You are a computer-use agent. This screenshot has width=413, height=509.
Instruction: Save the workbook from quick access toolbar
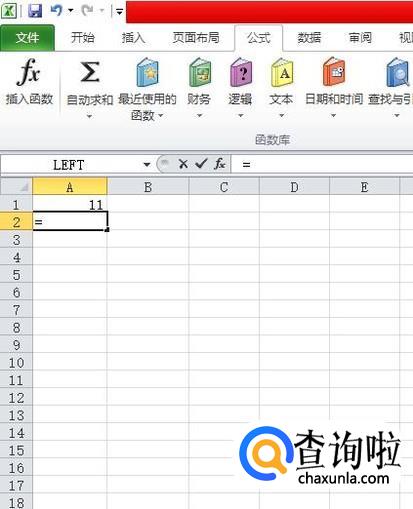[35, 11]
